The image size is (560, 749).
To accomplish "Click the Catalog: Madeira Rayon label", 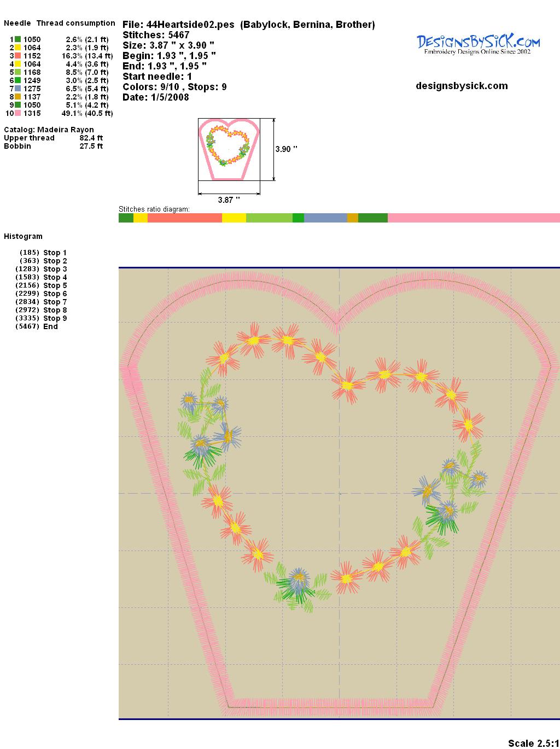I will point(49,130).
